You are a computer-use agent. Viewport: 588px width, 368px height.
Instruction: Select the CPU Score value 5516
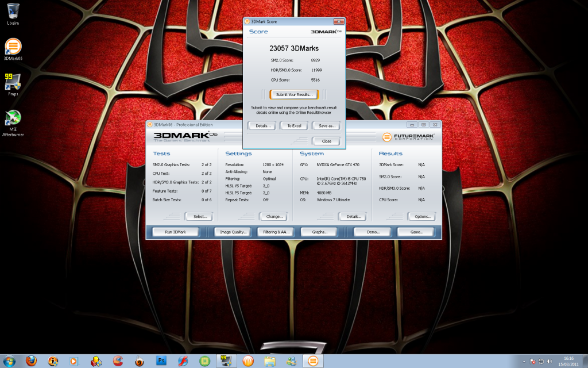pyautogui.click(x=315, y=80)
